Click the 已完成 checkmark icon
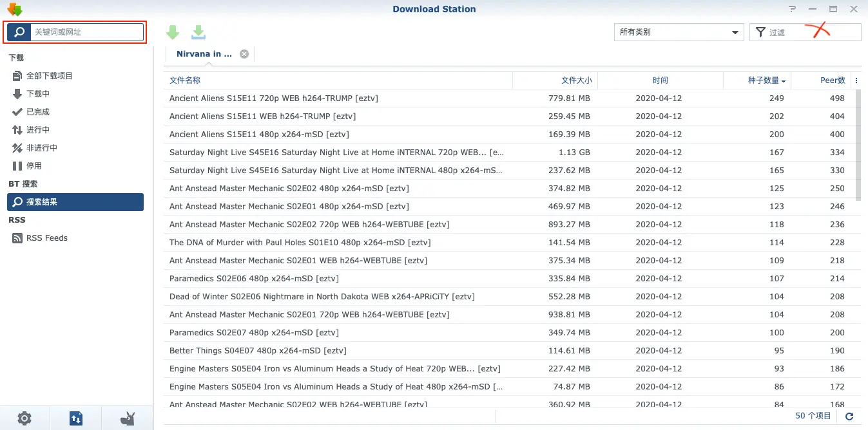 point(17,112)
